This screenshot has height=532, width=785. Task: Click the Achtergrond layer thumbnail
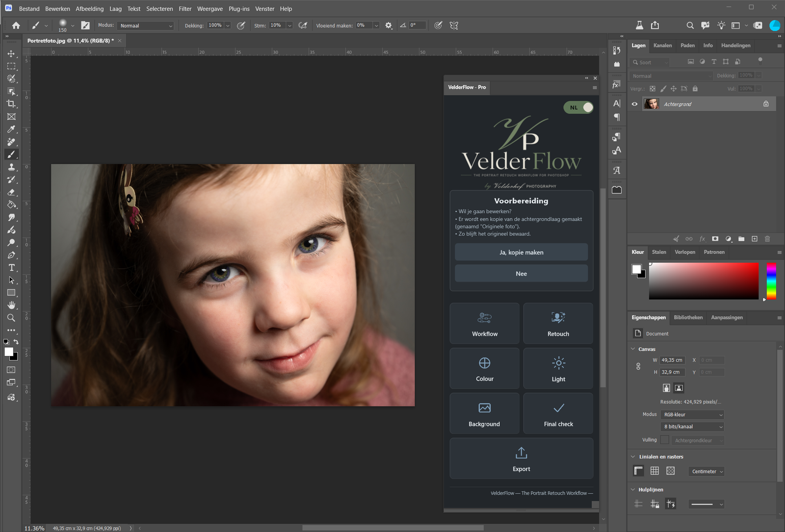point(651,104)
